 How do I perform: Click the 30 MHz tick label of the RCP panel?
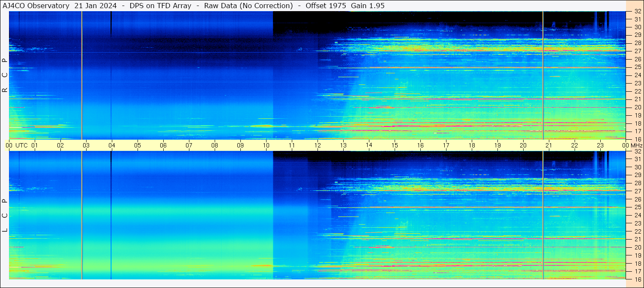(x=637, y=27)
